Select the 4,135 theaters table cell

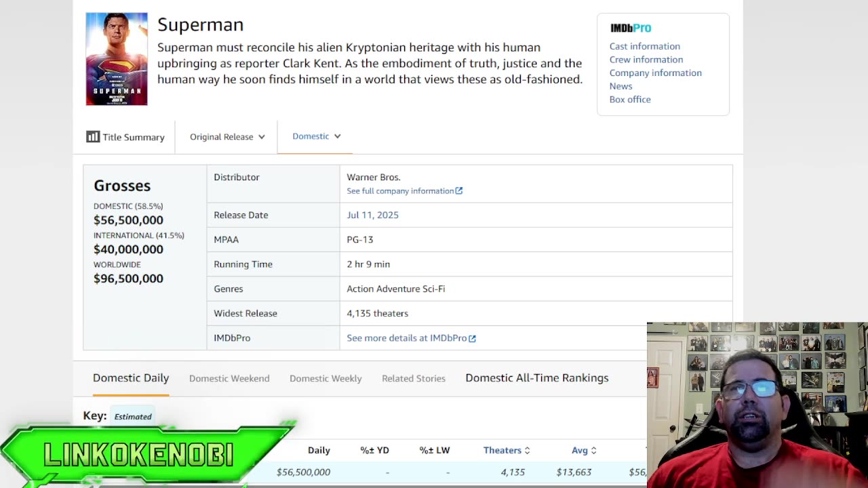[x=513, y=472]
